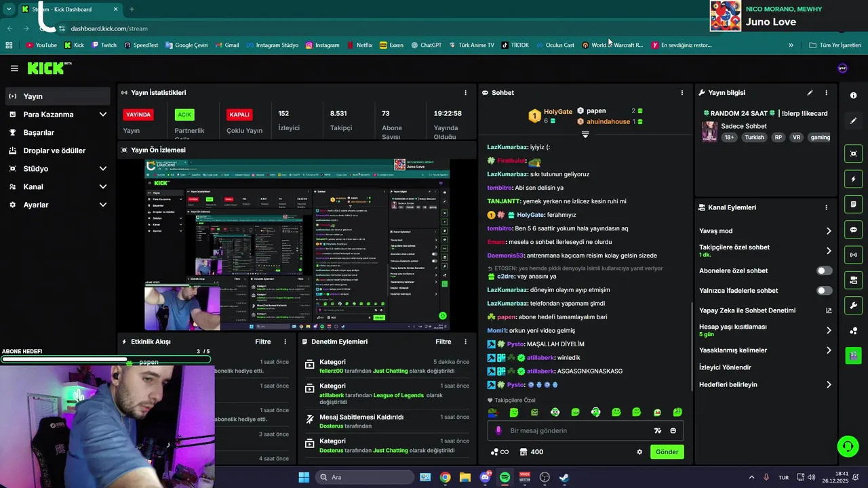Viewport: 868px width, 488px height.
Task: Open the Kanal Eylemleri three-dot menu
Action: click(x=826, y=207)
